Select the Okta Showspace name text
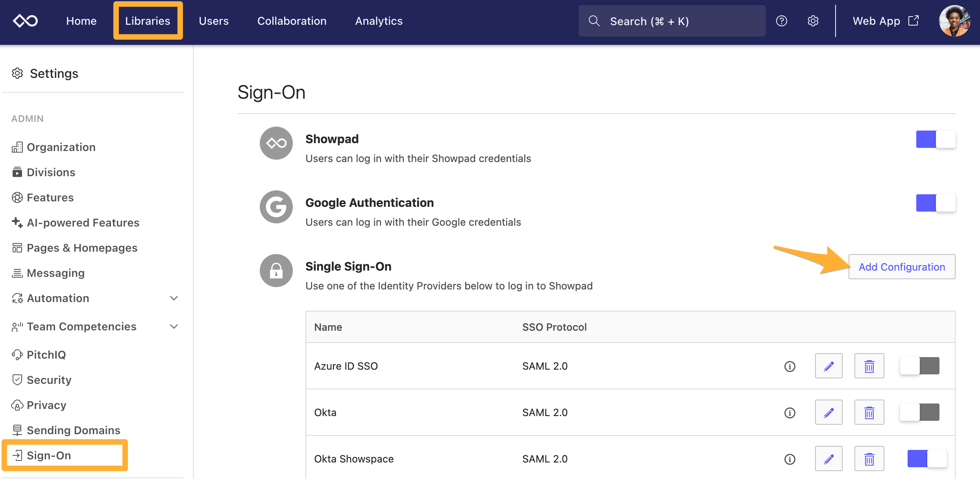 pos(354,459)
